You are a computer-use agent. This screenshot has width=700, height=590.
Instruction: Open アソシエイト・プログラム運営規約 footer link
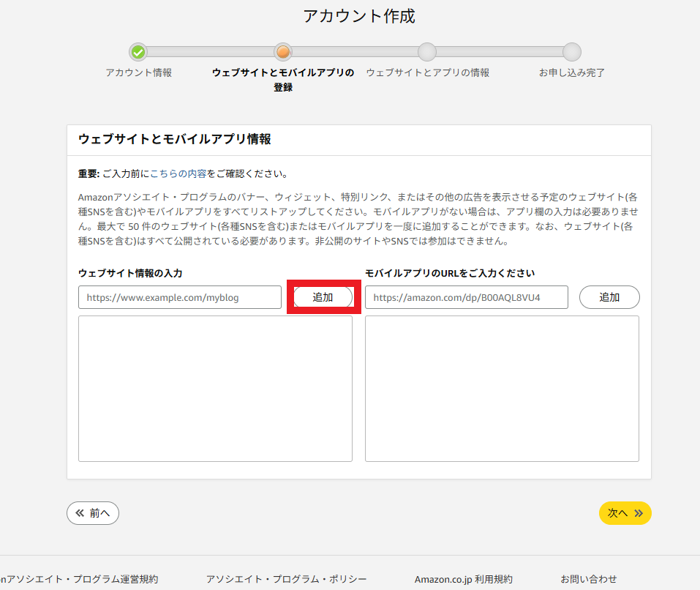pyautogui.click(x=79, y=579)
